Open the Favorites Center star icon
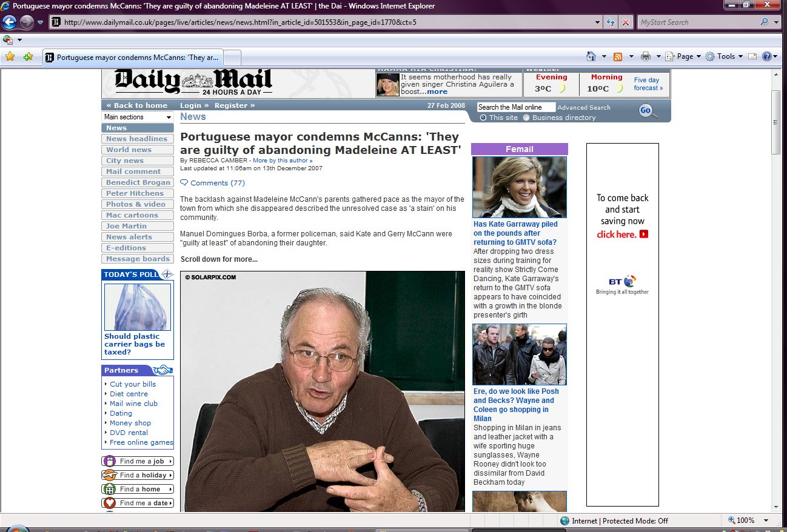Screen dimensions: 787x532 (x=10, y=57)
